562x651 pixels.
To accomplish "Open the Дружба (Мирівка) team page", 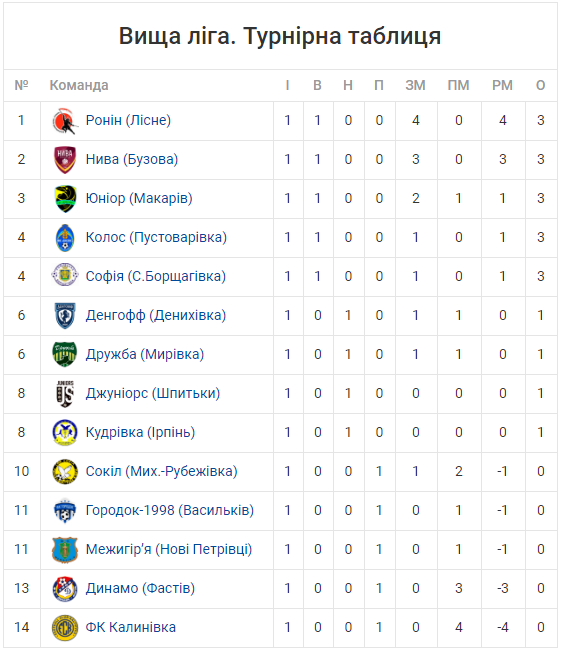I will point(145,355).
